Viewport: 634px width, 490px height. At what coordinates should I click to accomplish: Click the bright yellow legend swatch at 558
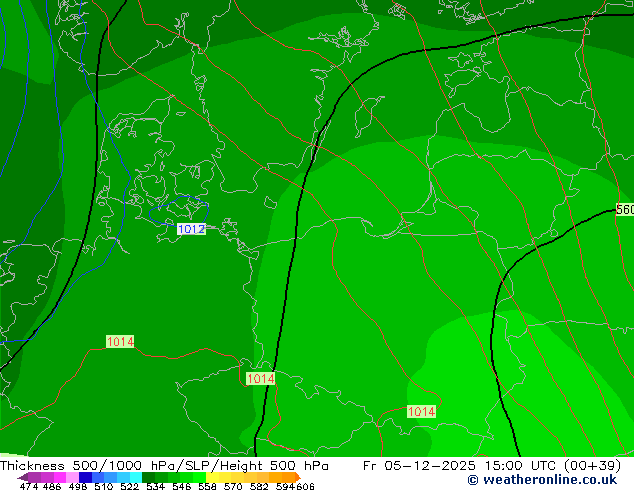click(212, 477)
